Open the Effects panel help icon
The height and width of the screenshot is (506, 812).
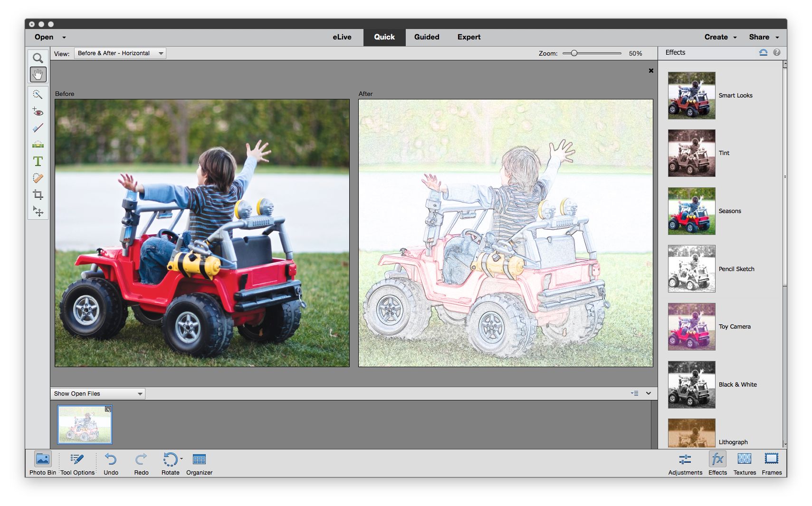coord(777,53)
